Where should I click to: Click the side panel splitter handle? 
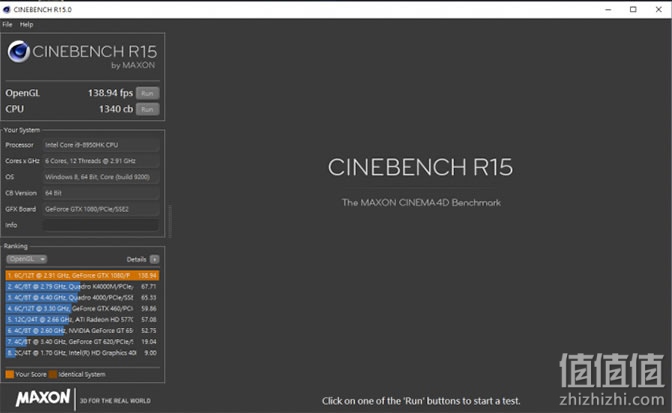pos(170,221)
